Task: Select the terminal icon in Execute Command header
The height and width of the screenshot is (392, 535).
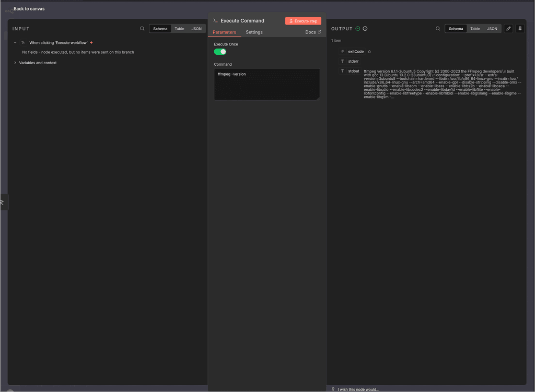Action: pos(215,20)
